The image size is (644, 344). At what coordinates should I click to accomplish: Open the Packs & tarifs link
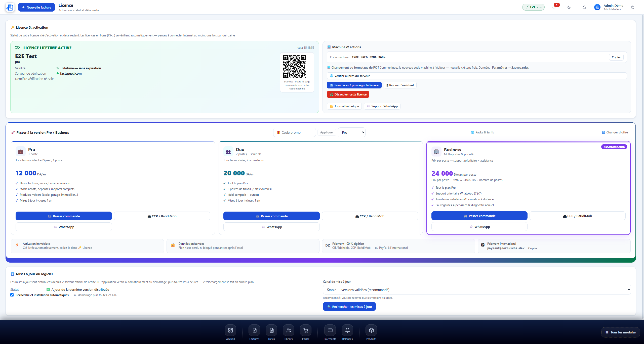[x=482, y=132]
